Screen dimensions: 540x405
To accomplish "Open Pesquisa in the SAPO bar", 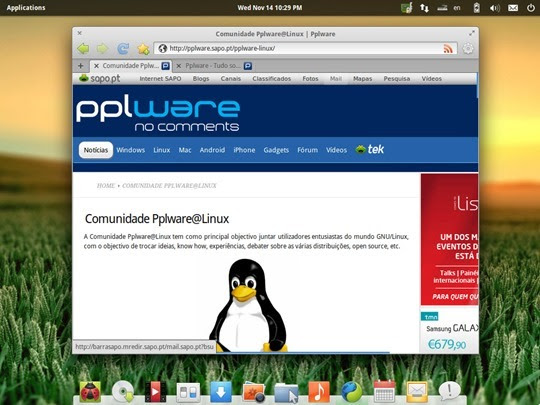I will click(397, 79).
